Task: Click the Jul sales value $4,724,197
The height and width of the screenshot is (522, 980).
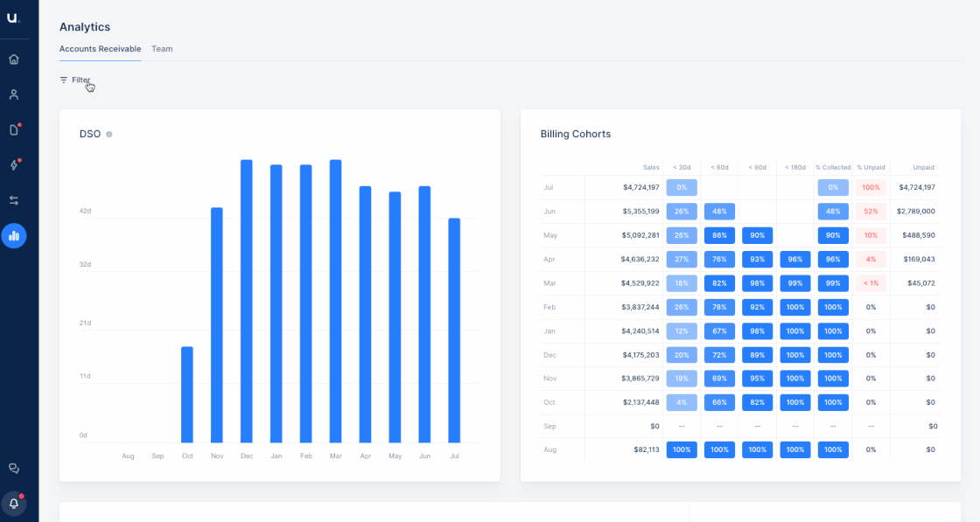Action: click(x=641, y=187)
